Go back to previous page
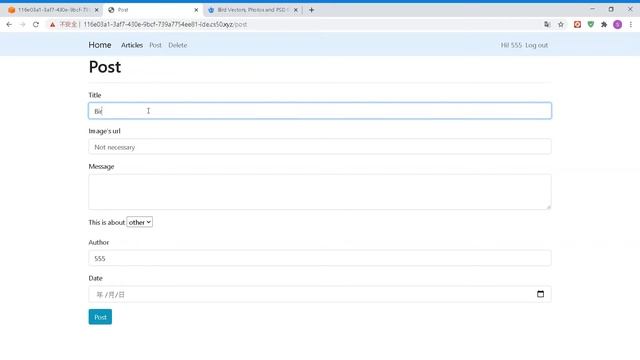The image size is (640, 360). (x=9, y=24)
